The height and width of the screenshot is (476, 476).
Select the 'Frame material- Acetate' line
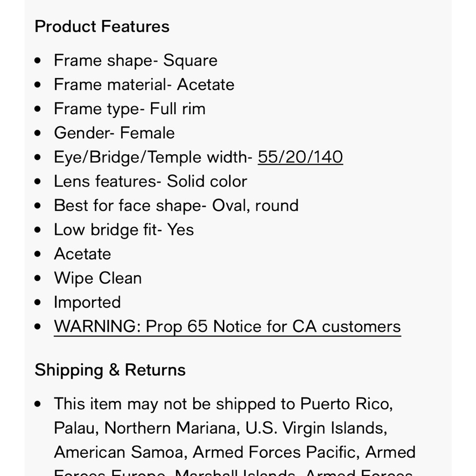[x=144, y=84]
